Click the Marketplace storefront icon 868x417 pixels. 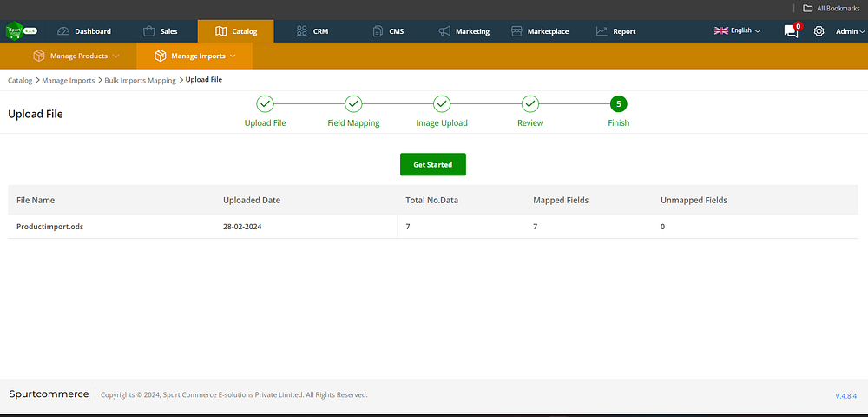[516, 31]
